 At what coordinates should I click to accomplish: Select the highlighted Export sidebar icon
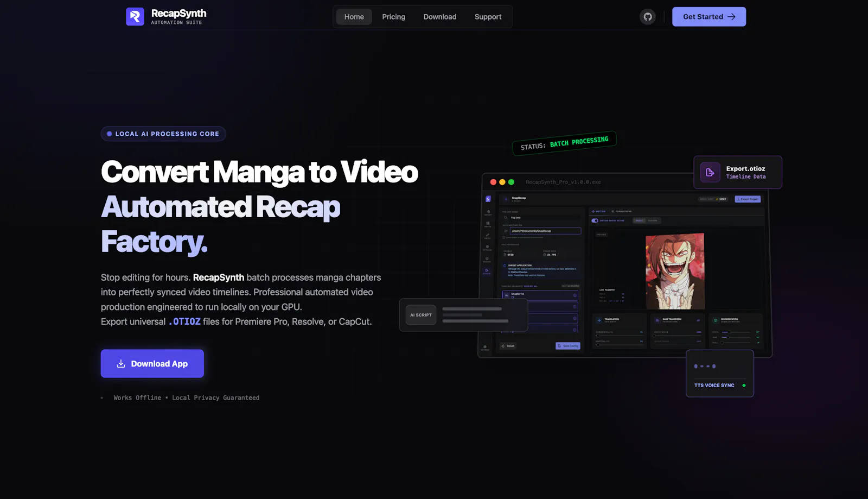tap(487, 270)
